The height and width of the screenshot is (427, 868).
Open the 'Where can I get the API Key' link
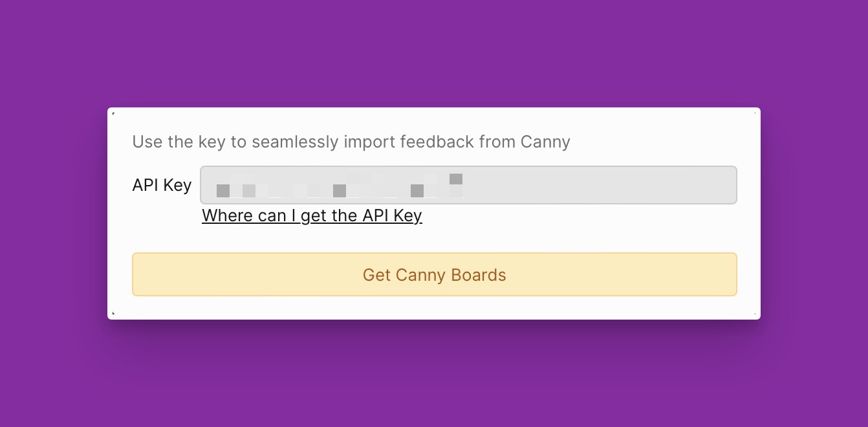point(312,215)
